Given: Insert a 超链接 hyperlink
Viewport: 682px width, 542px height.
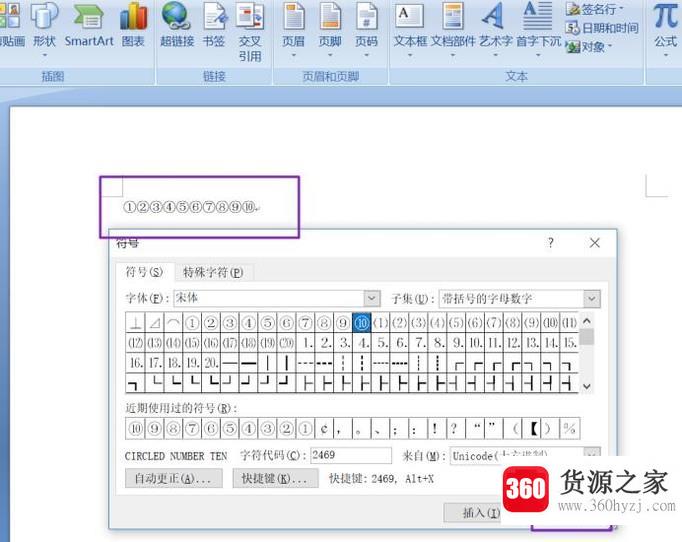Looking at the screenshot, I should tap(177, 25).
